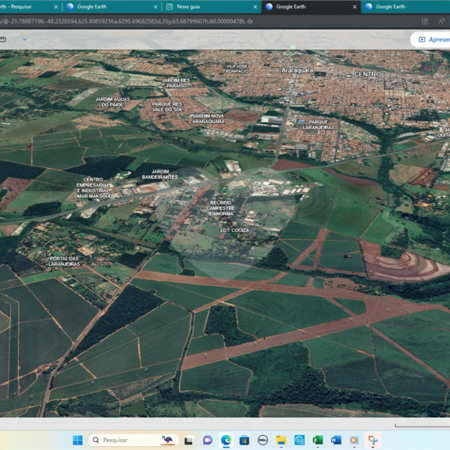This screenshot has width=450, height=450.
Task: Expand the small blue dropdown arrow in Earth toolbar
Action: point(25,39)
